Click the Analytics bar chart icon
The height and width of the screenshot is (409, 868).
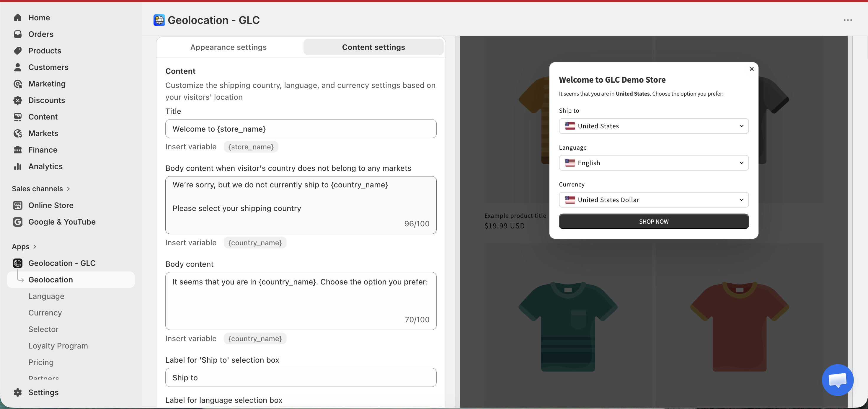(x=18, y=166)
